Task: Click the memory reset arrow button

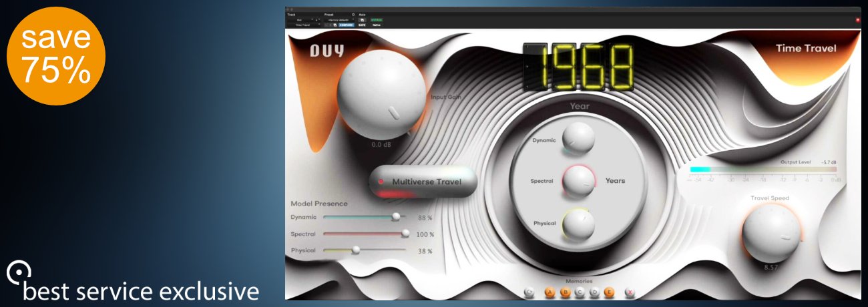Action: tap(529, 292)
